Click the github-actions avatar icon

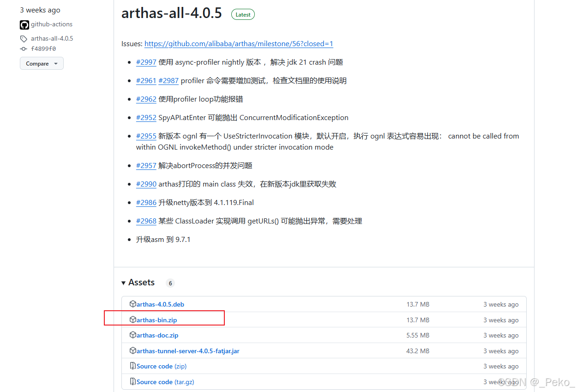(24, 25)
